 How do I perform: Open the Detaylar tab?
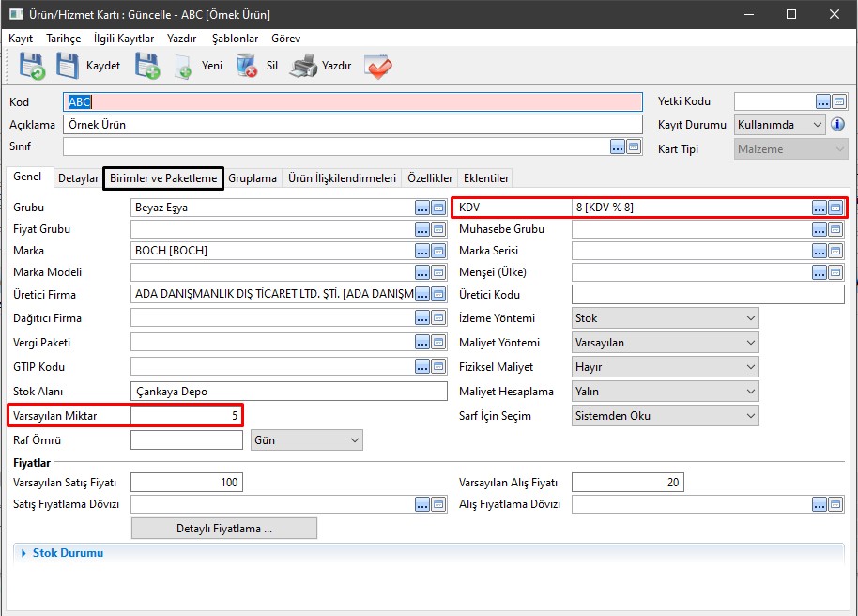pyautogui.click(x=78, y=178)
